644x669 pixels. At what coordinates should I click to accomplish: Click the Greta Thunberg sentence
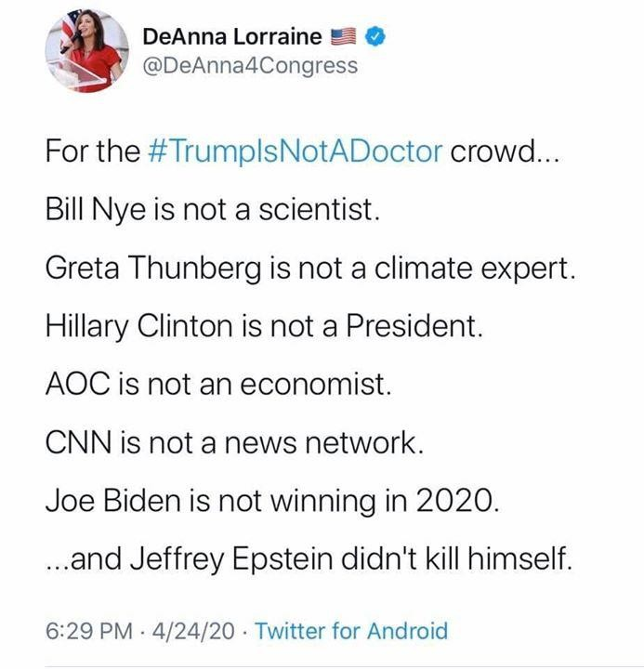(310, 269)
